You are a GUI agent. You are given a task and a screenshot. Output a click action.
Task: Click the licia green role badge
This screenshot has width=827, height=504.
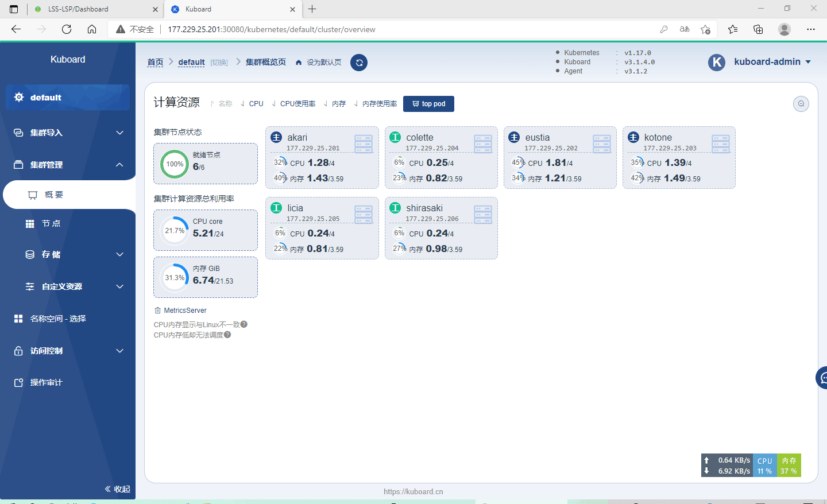point(276,208)
